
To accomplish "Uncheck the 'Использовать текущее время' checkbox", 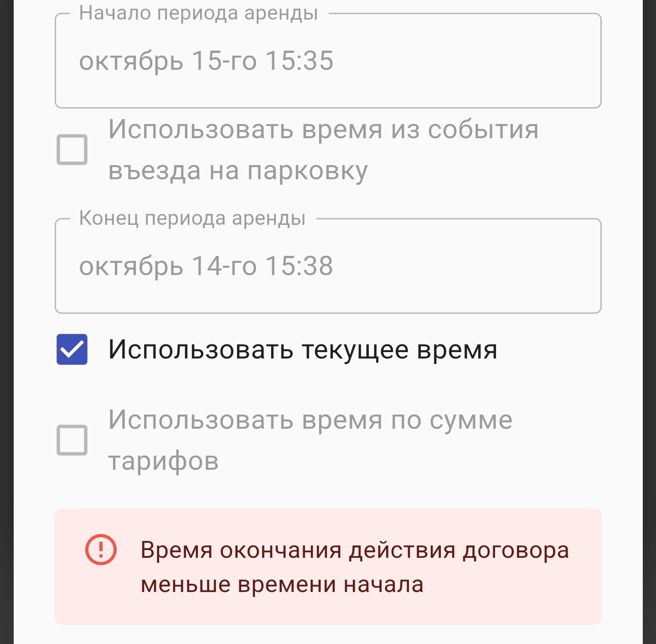I will point(72,349).
